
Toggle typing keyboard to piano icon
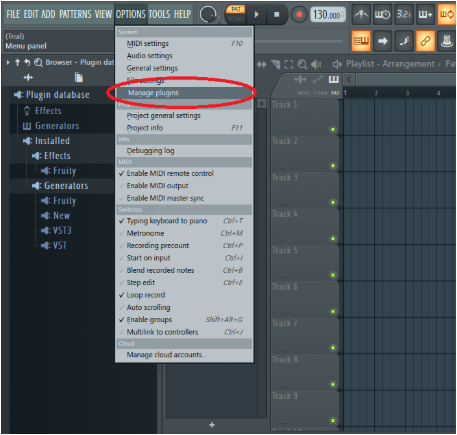[361, 41]
